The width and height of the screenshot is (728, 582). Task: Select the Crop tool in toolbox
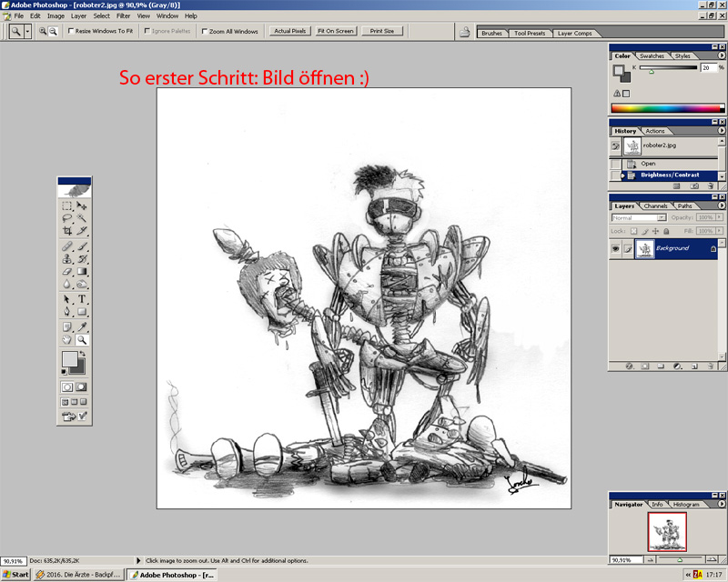coord(67,232)
